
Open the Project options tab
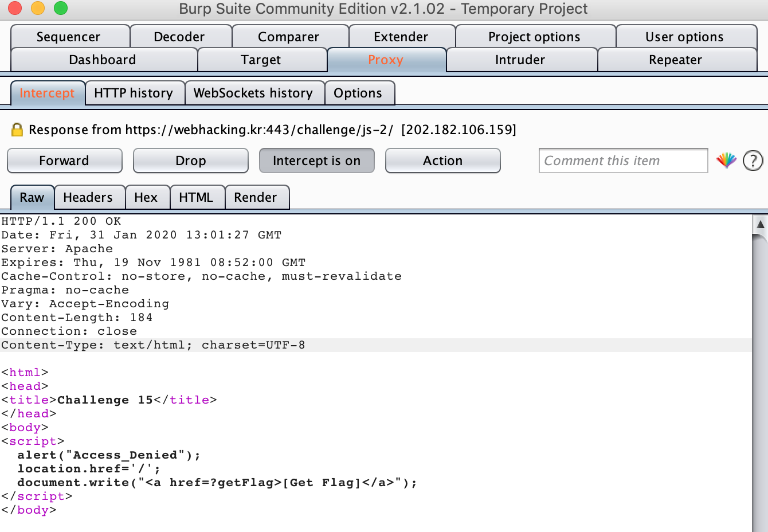point(535,37)
